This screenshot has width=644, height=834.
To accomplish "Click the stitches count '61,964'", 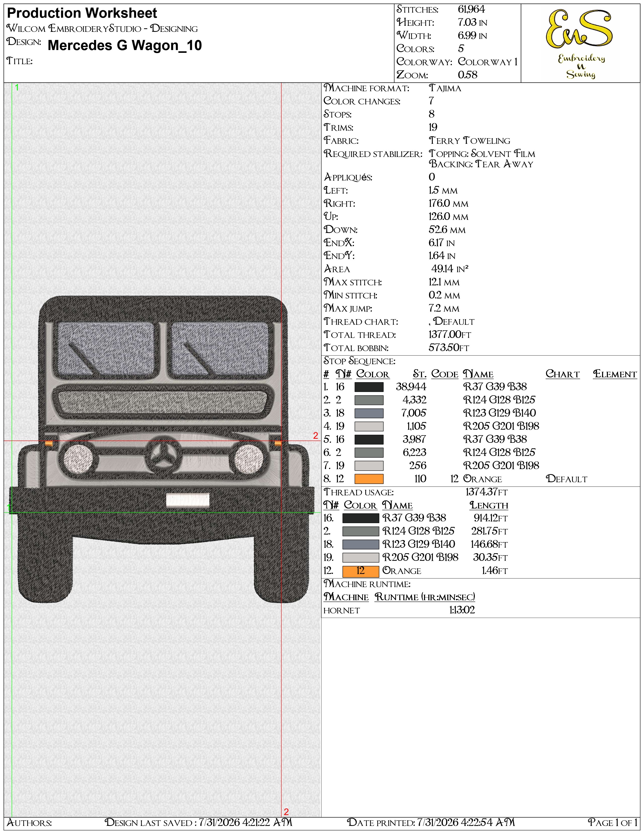I will (x=471, y=9).
